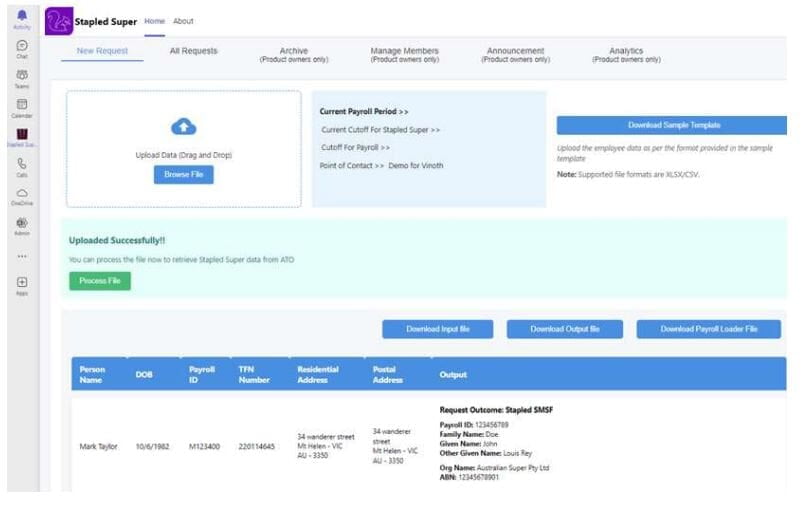
Task: Click 'Other Given Name: Louis Rey' text
Action: click(x=485, y=453)
